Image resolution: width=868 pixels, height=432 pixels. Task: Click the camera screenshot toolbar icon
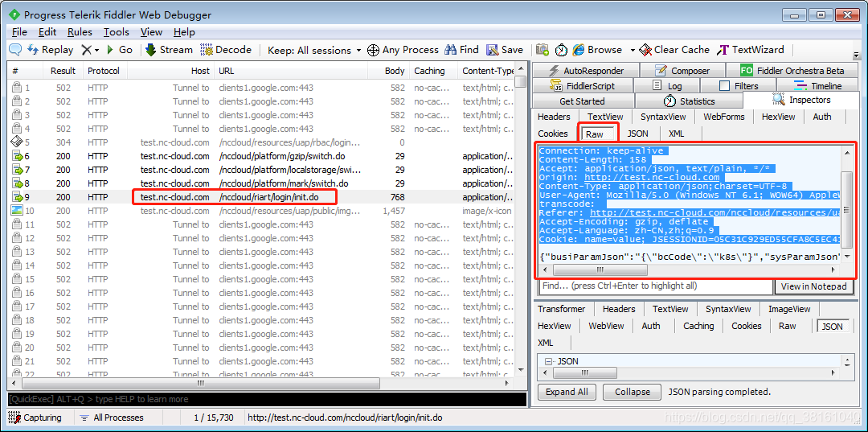[542, 50]
